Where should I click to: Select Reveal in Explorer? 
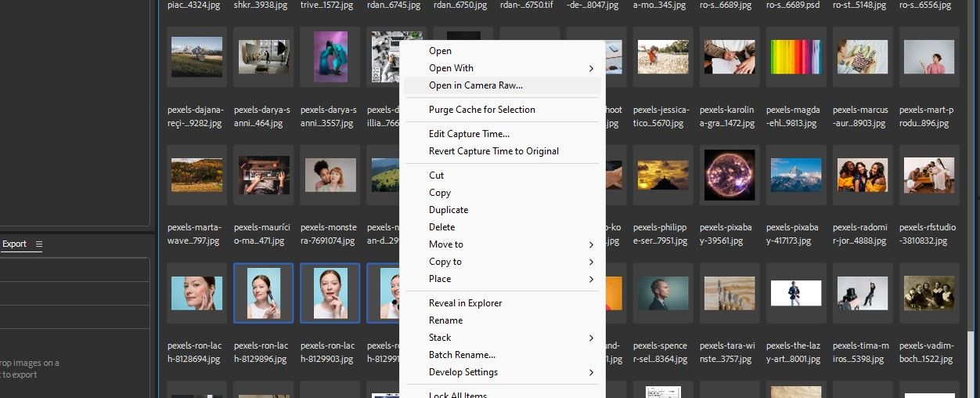coord(465,303)
